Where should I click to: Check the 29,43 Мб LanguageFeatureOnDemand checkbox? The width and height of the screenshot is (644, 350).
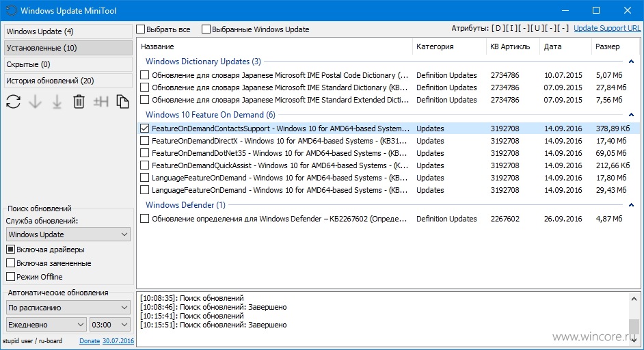[144, 190]
